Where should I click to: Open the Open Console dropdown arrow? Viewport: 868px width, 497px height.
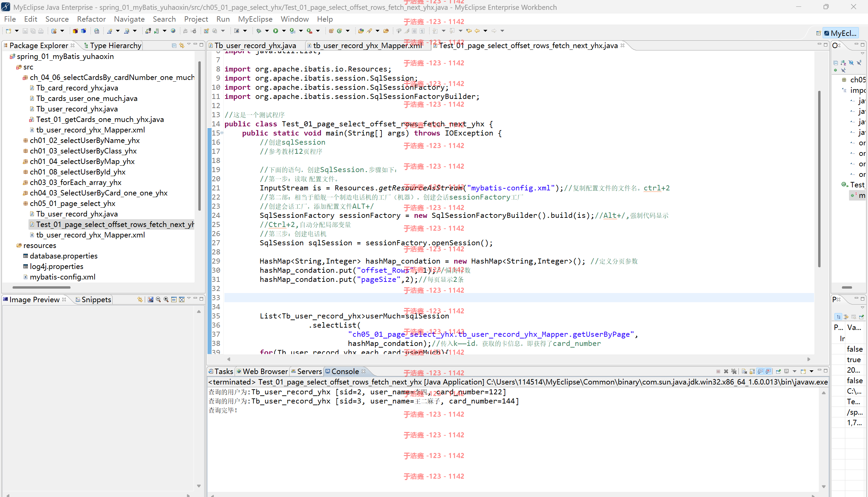click(811, 371)
